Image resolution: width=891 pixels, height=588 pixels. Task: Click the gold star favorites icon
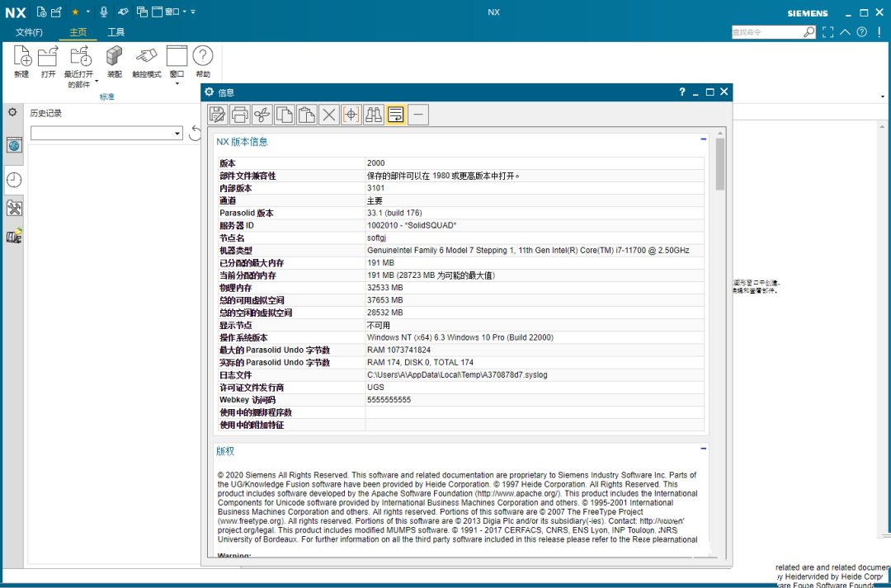point(75,12)
